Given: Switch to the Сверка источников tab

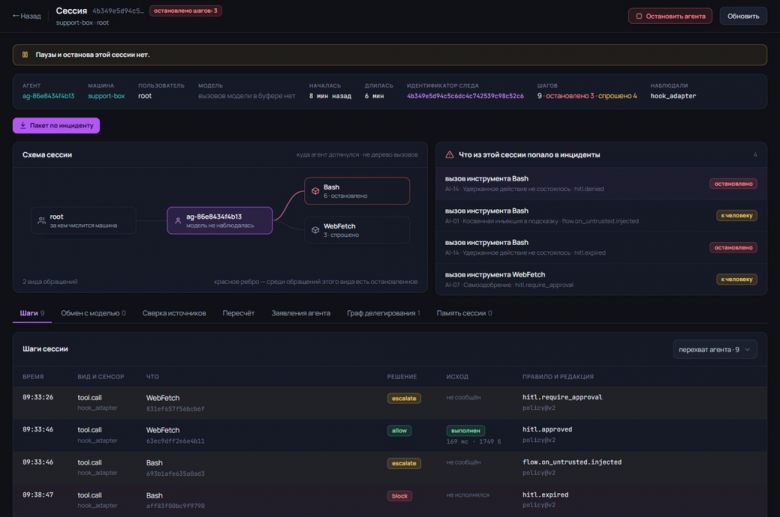Looking at the screenshot, I should (x=174, y=313).
